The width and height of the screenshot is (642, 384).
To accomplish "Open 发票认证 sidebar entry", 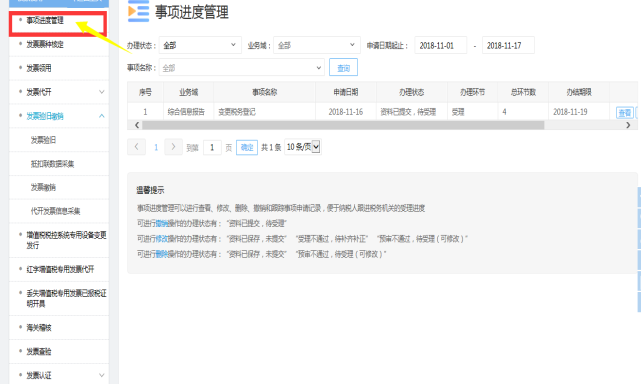I will pyautogui.click(x=39, y=375).
